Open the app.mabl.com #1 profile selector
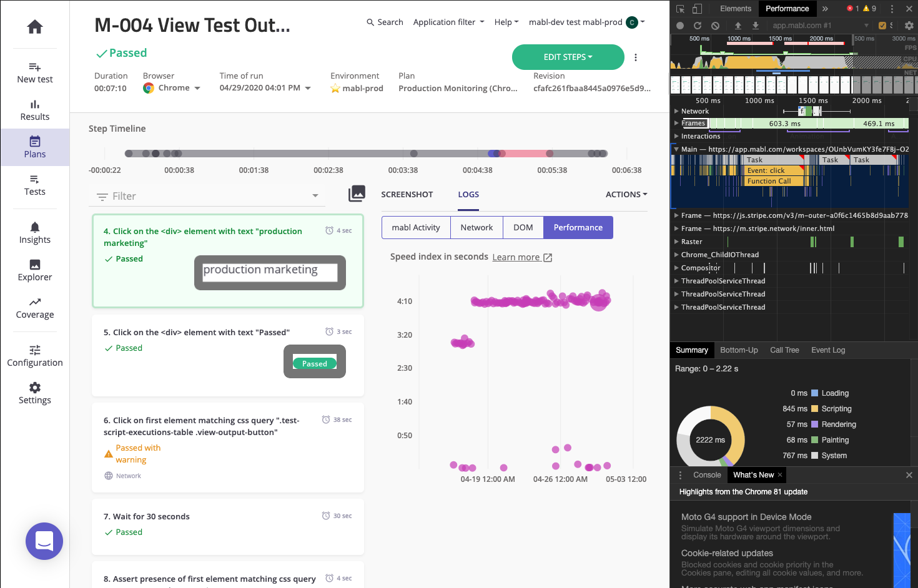The height and width of the screenshot is (588, 918). (x=820, y=26)
